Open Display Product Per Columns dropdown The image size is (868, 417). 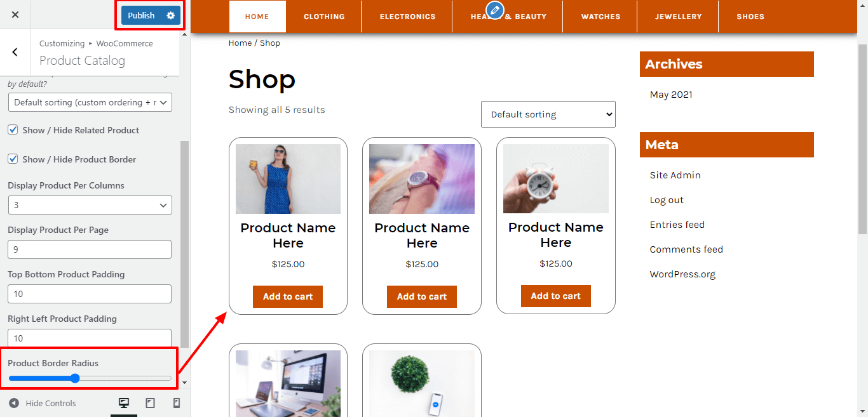[x=90, y=205]
